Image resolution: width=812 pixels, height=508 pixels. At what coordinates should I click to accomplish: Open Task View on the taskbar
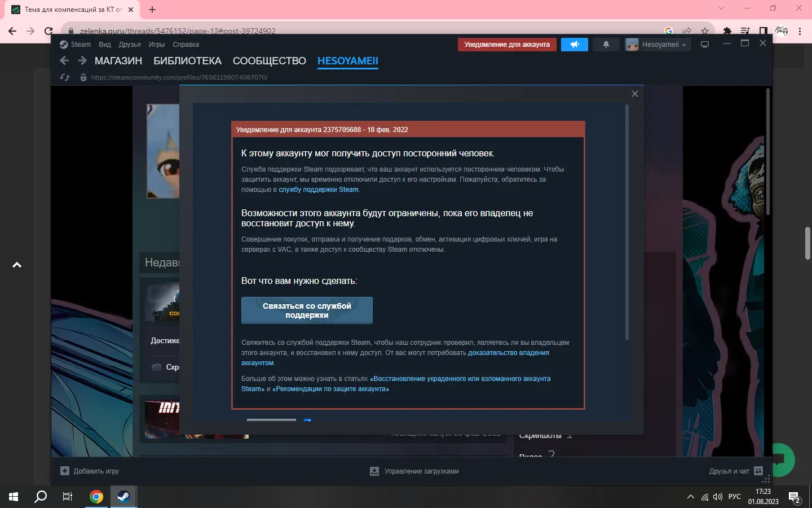coord(68,497)
